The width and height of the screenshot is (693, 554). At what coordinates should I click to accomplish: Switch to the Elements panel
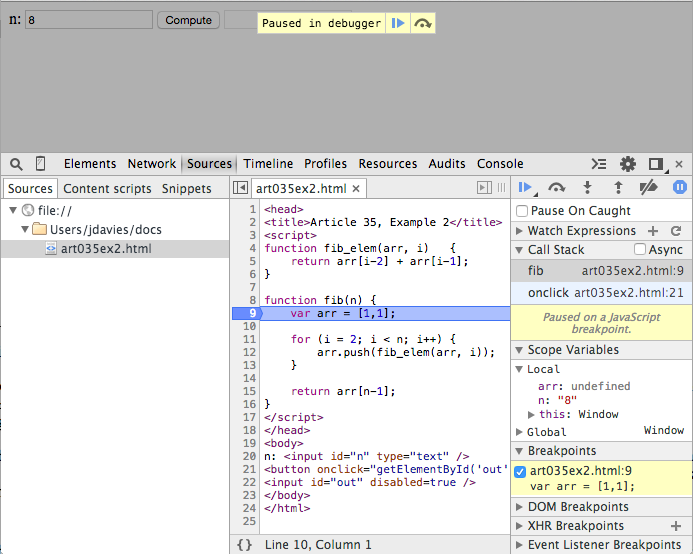(90, 164)
